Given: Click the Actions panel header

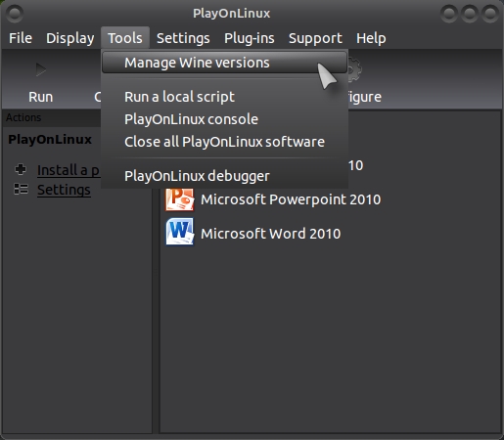Looking at the screenshot, I should (x=52, y=117).
